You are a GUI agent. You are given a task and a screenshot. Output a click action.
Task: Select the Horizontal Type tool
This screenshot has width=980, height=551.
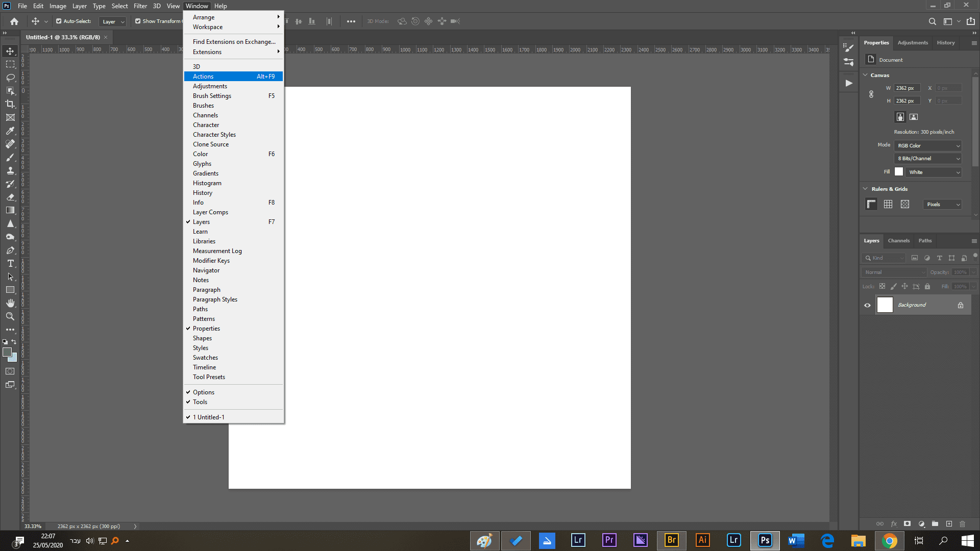coord(10,263)
